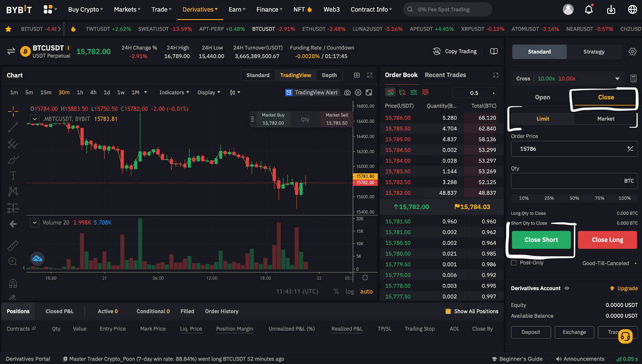Image resolution: width=642 pixels, height=364 pixels.
Task: Toggle the Show All Positions checkbox
Action: tap(448, 311)
